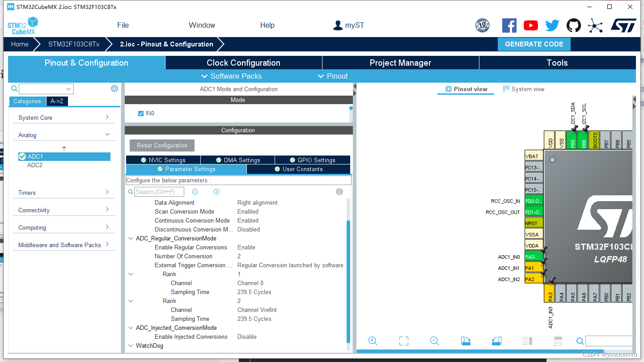The height and width of the screenshot is (362, 644).
Task: Open the GitHub icon link
Action: [574, 25]
